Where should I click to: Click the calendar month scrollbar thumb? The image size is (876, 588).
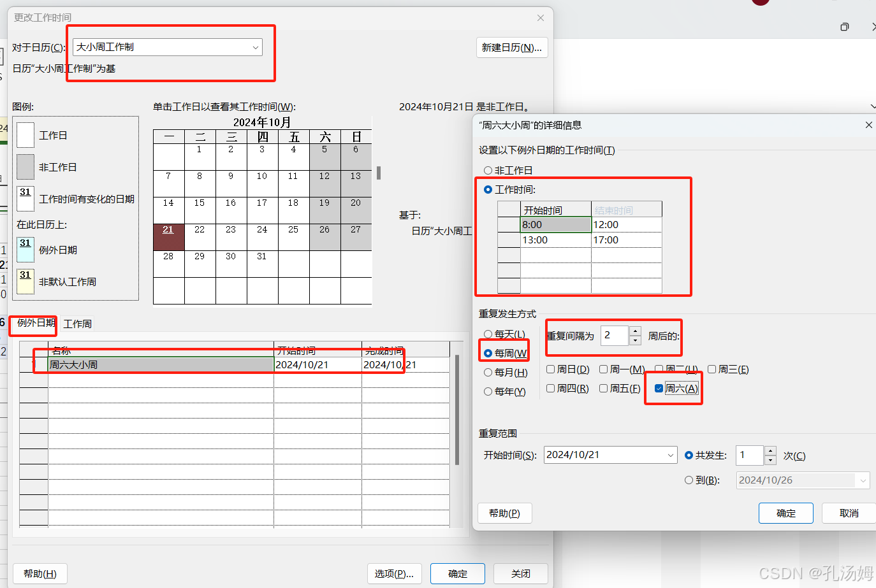tap(379, 173)
